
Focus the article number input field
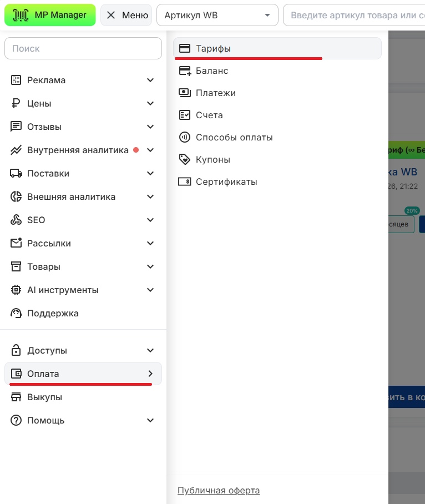[355, 15]
